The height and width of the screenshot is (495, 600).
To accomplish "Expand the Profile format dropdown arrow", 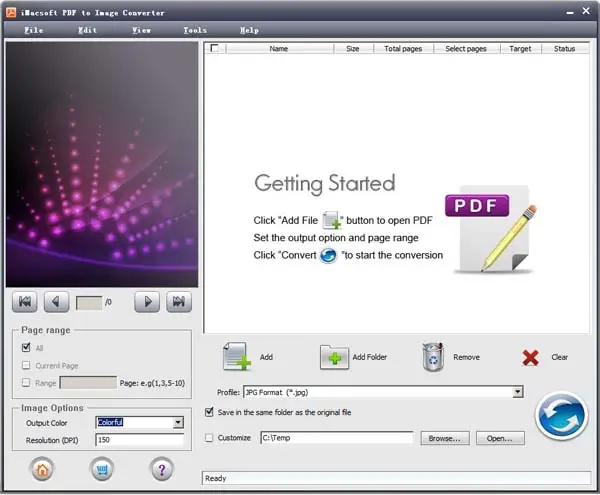I will point(517,392).
